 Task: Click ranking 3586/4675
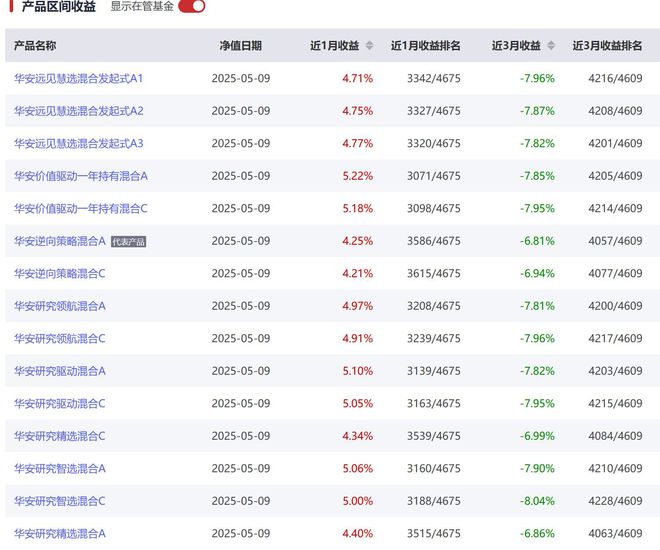coord(434,241)
